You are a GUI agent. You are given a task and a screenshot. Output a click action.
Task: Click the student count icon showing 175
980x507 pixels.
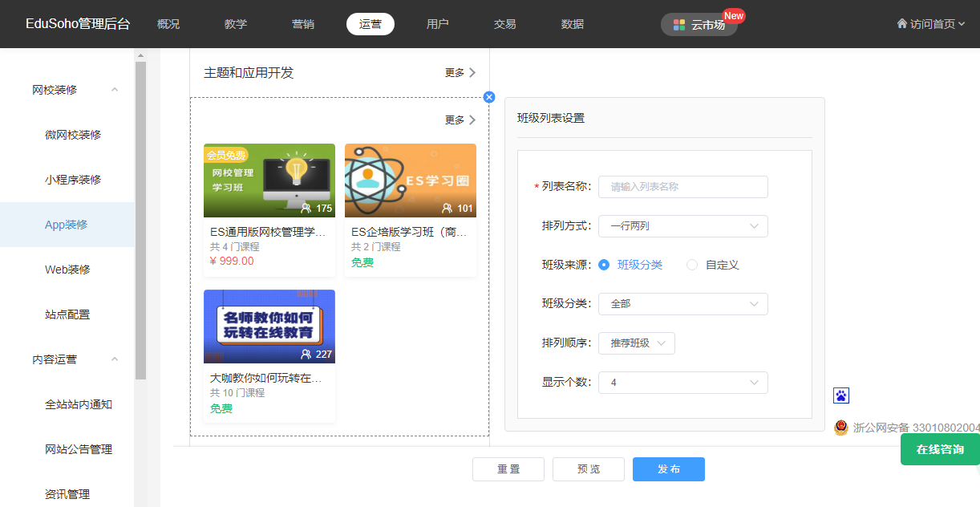[x=306, y=209]
